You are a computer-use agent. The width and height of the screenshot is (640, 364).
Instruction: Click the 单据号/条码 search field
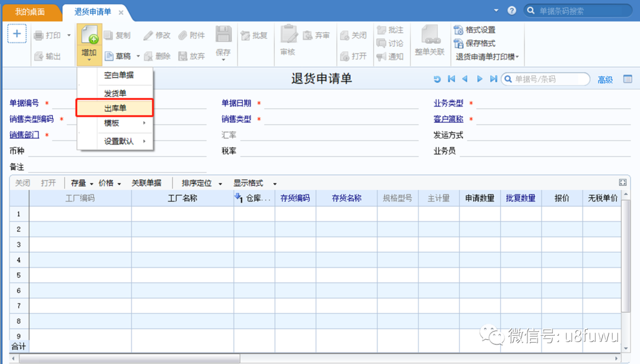pos(545,79)
